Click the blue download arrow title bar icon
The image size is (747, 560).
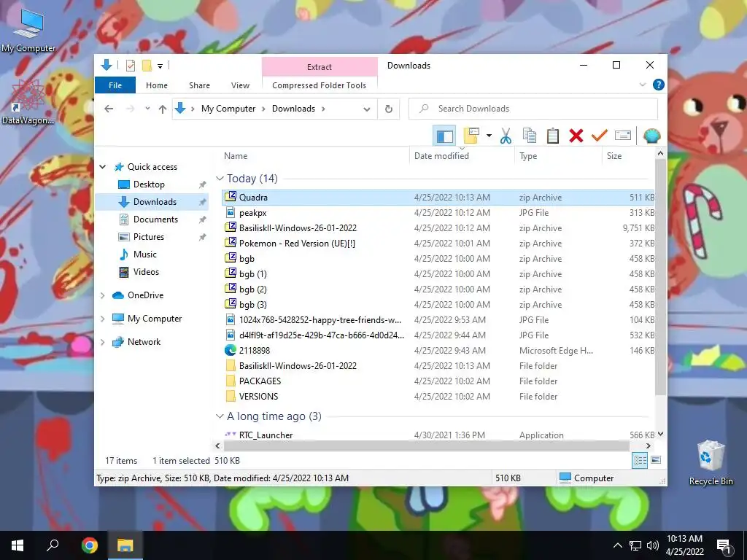[x=107, y=65]
